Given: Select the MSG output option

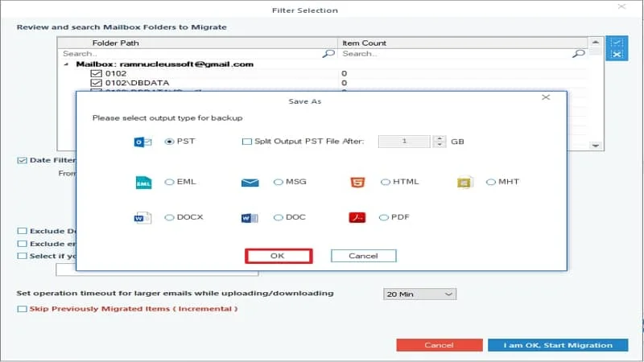Looking at the screenshot, I should point(278,182).
